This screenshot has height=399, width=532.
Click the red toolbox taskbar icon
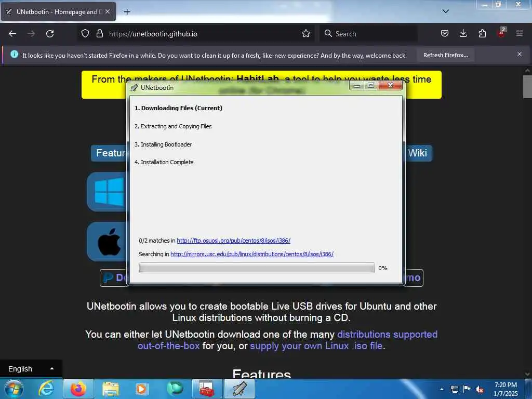(x=207, y=389)
